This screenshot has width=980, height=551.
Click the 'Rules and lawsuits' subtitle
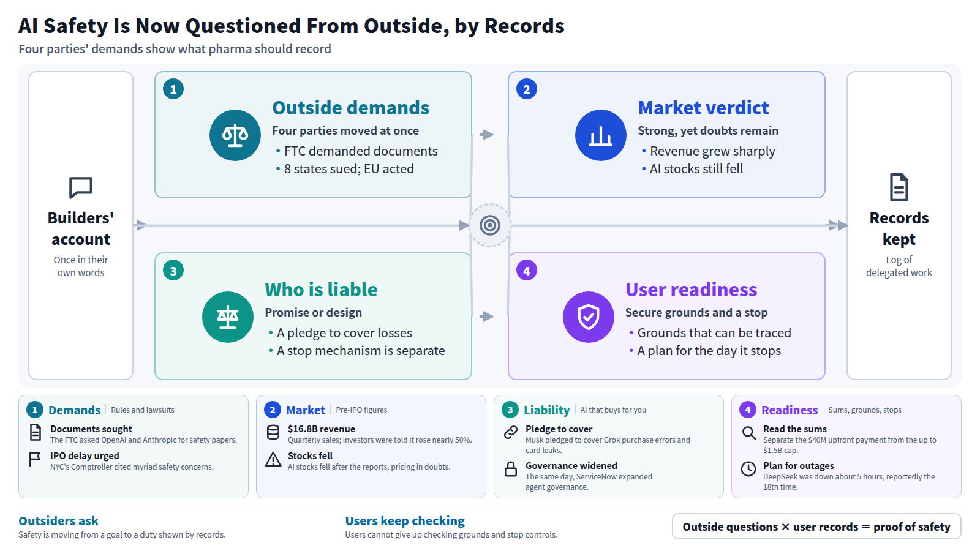143,410
